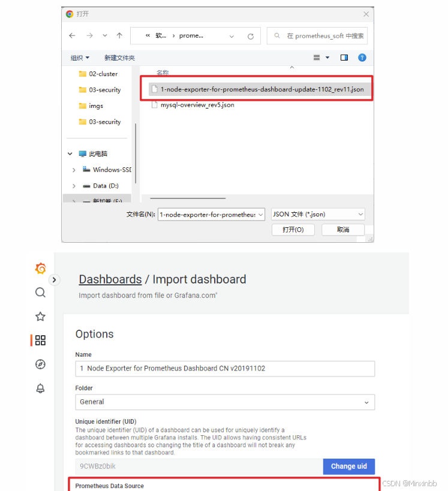This screenshot has height=491, width=448.
Task: Click the Change uid button
Action: tap(349, 466)
